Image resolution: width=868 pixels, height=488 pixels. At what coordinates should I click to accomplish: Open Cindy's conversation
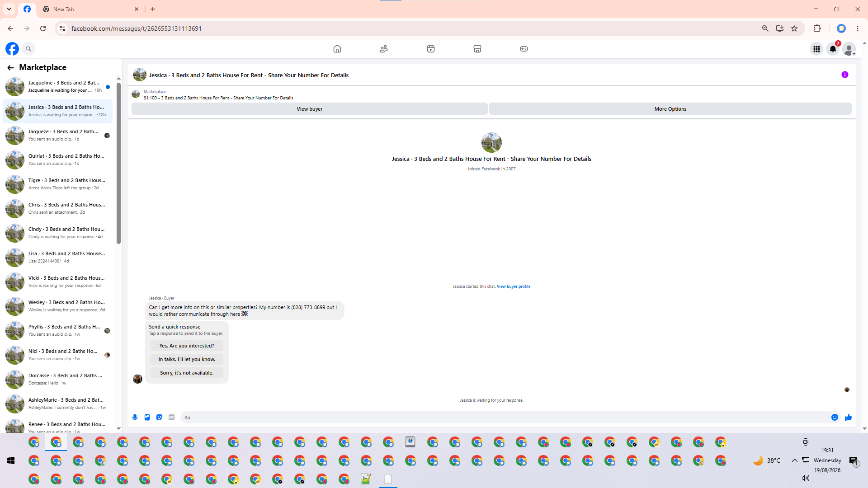pos(58,233)
